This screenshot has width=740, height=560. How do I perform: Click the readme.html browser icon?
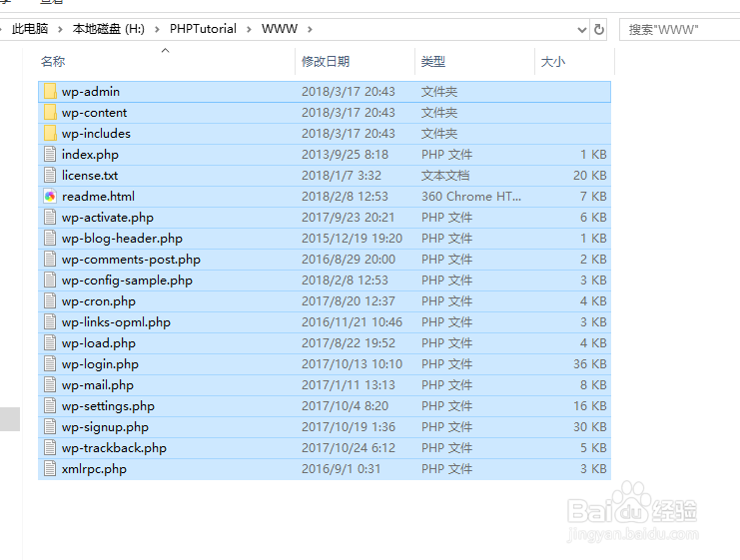[50, 197]
